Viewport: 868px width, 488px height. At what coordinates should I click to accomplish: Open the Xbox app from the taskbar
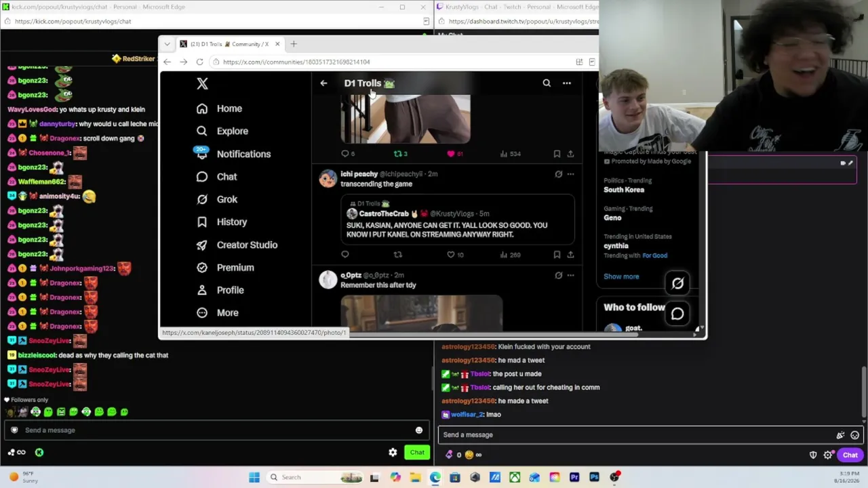515,477
